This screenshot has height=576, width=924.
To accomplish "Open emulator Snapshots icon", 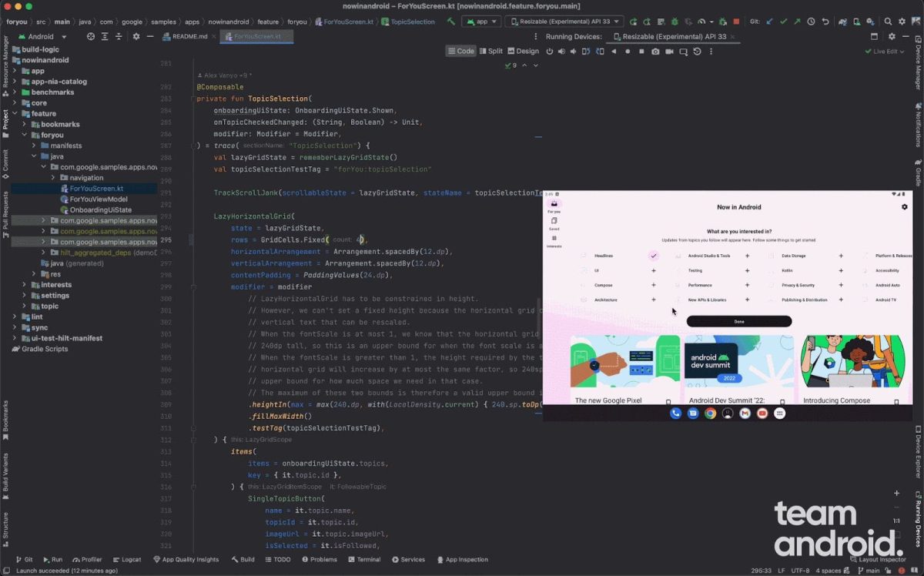I will (697, 51).
